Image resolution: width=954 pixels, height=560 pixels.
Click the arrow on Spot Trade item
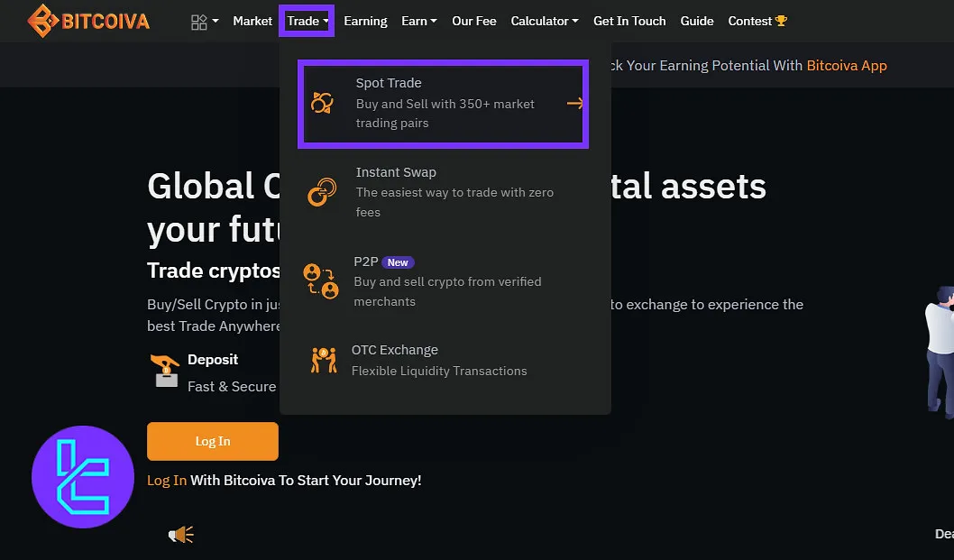tap(574, 104)
